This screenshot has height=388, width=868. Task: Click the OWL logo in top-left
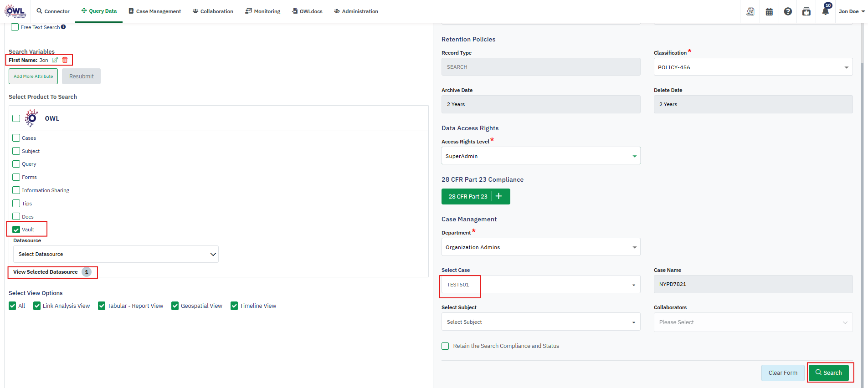[15, 11]
